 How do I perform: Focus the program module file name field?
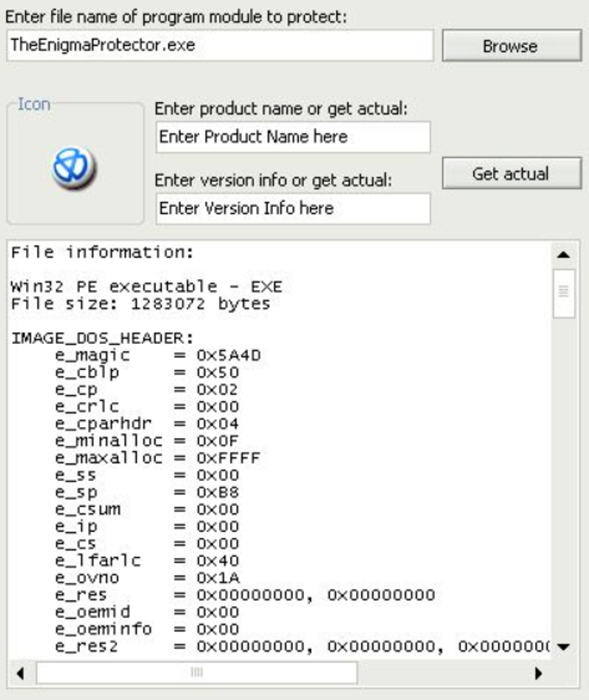point(220,45)
